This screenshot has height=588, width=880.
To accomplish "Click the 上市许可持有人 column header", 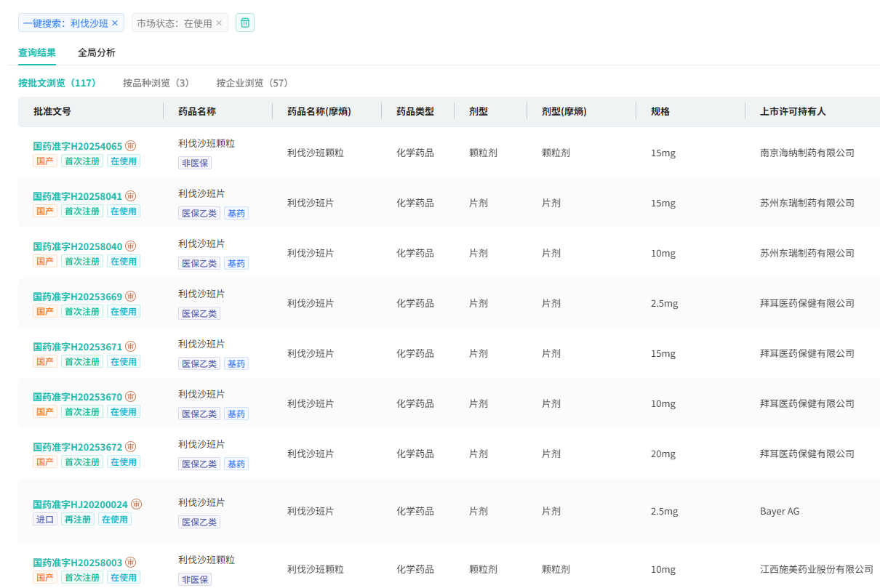I will pyautogui.click(x=793, y=111).
